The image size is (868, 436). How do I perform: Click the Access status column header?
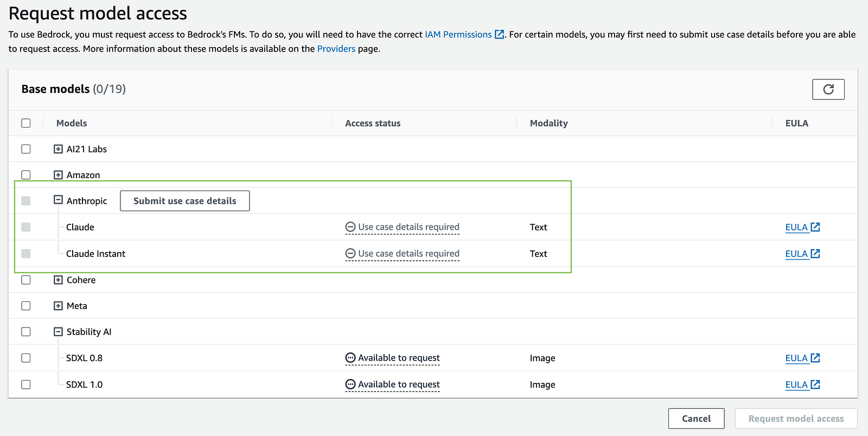pyautogui.click(x=373, y=123)
